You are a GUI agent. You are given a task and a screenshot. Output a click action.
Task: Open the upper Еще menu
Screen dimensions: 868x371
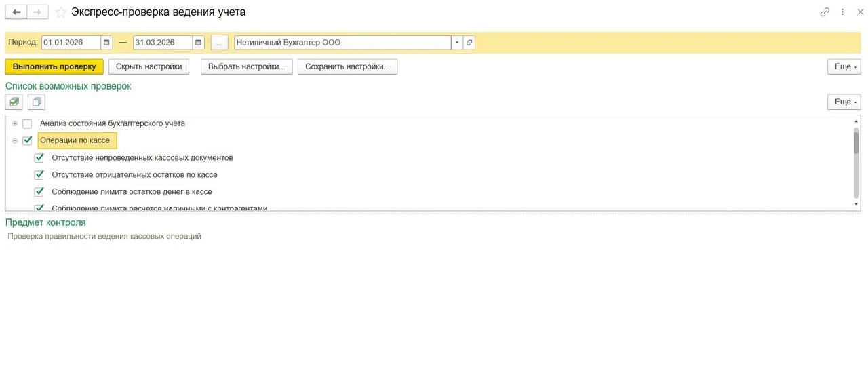[x=844, y=66]
